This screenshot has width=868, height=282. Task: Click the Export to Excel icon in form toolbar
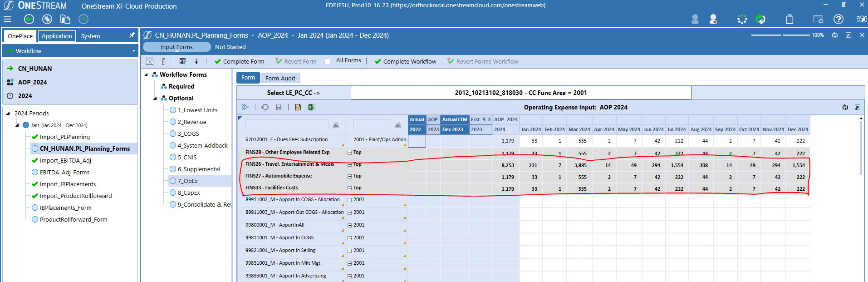coord(311,107)
